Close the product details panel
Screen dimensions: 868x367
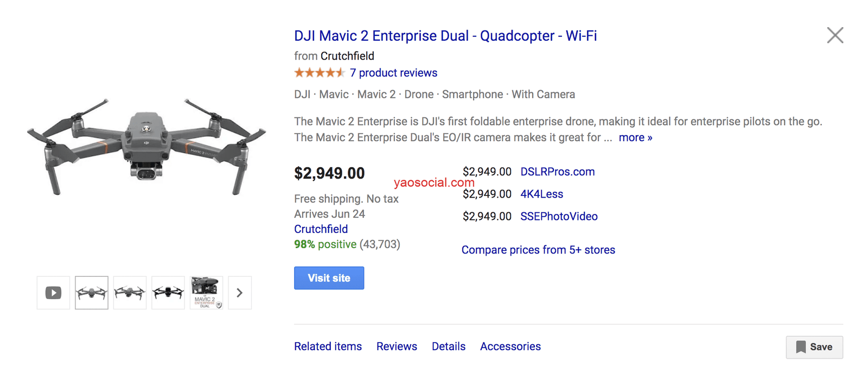pyautogui.click(x=835, y=35)
